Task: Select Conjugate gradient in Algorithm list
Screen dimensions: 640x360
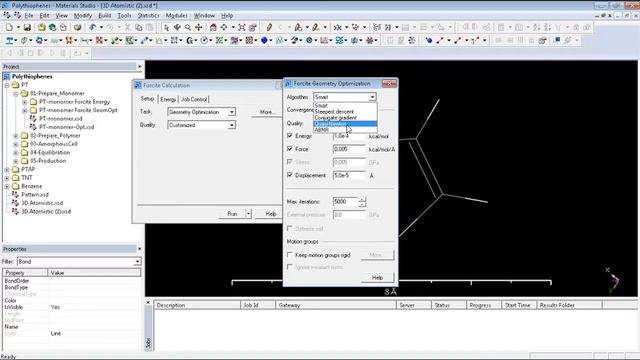Action: coord(336,118)
